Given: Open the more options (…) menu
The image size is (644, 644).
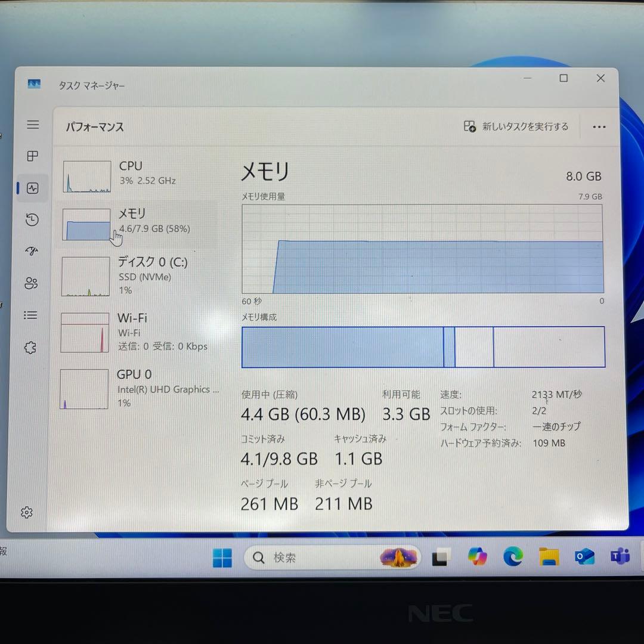Looking at the screenshot, I should (x=599, y=126).
